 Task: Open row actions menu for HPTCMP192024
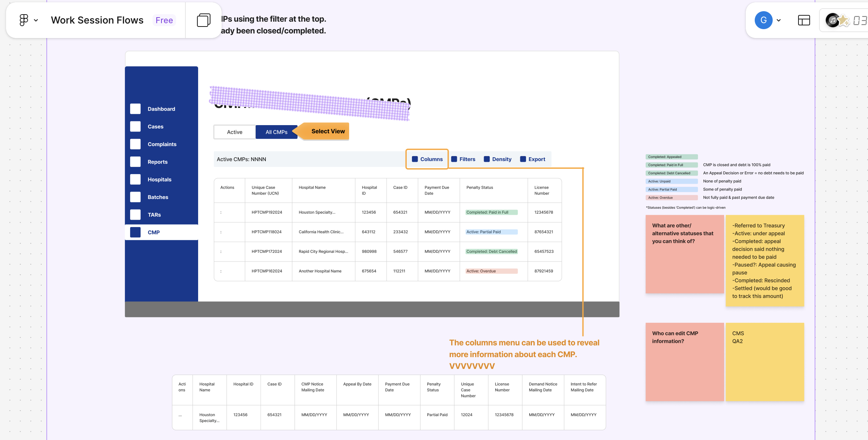click(x=221, y=212)
